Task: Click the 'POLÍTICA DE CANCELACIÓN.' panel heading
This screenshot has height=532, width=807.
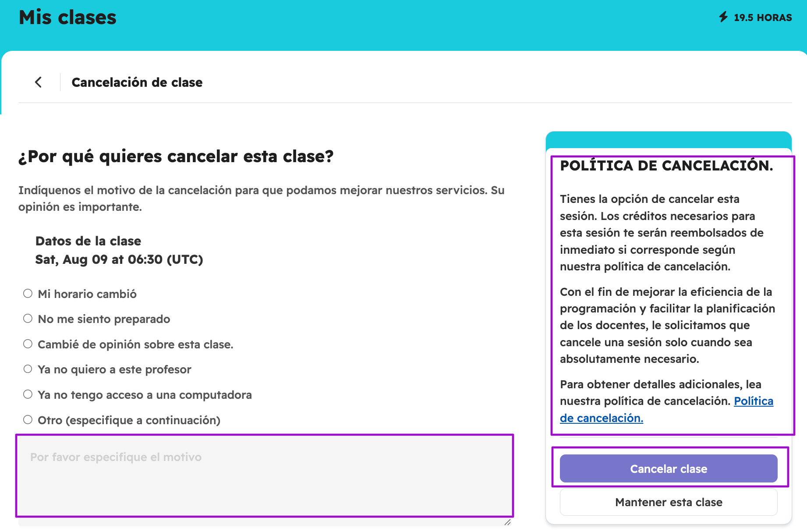Action: pyautogui.click(x=666, y=166)
